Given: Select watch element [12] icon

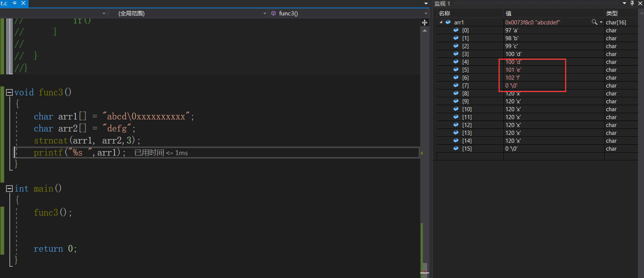Looking at the screenshot, I should pos(456,125).
